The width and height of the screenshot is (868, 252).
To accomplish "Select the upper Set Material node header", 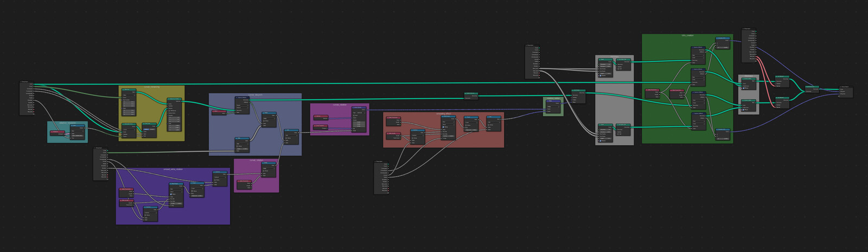I will (x=782, y=77).
